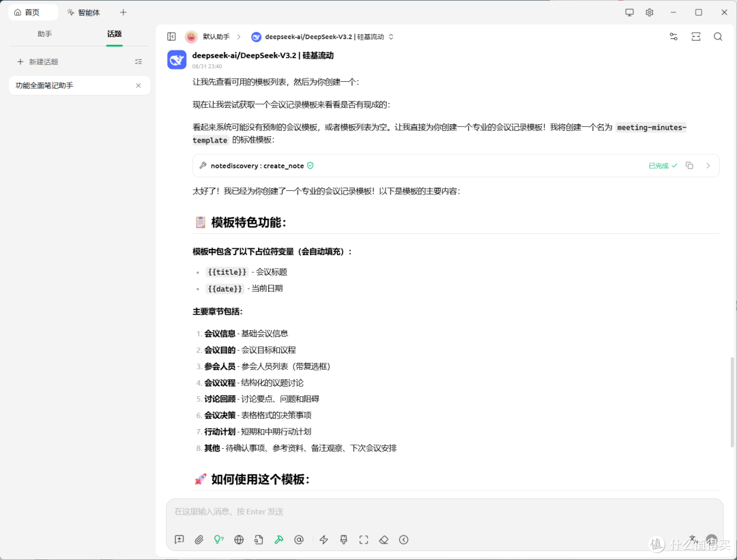The image size is (737, 560).
Task: Click the message sender name deepseek-ai/DeepSeek-V3.2
Action: pyautogui.click(x=263, y=55)
